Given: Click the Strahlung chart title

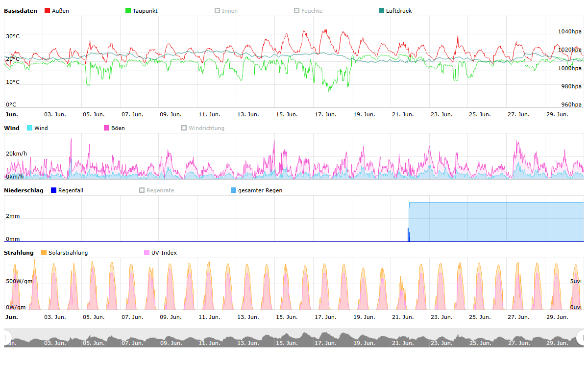Looking at the screenshot, I should pyautogui.click(x=19, y=253).
